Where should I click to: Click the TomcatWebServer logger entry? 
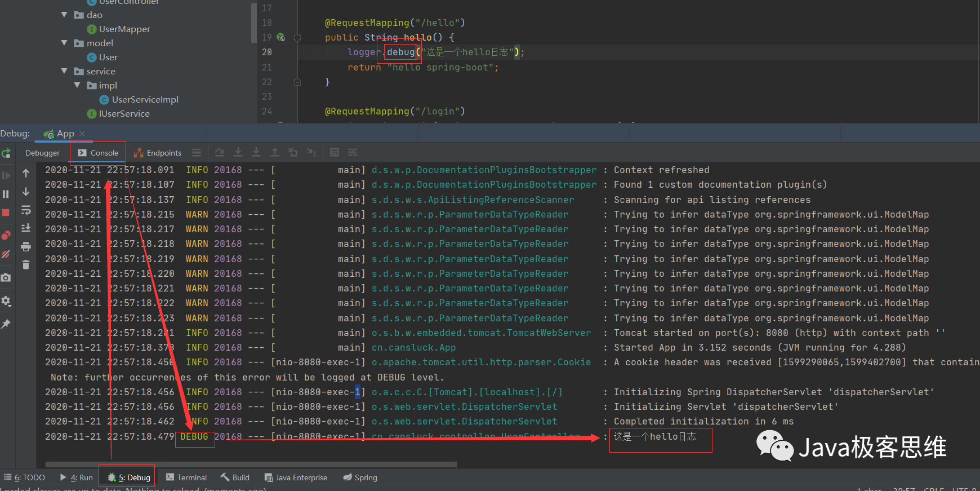[482, 333]
